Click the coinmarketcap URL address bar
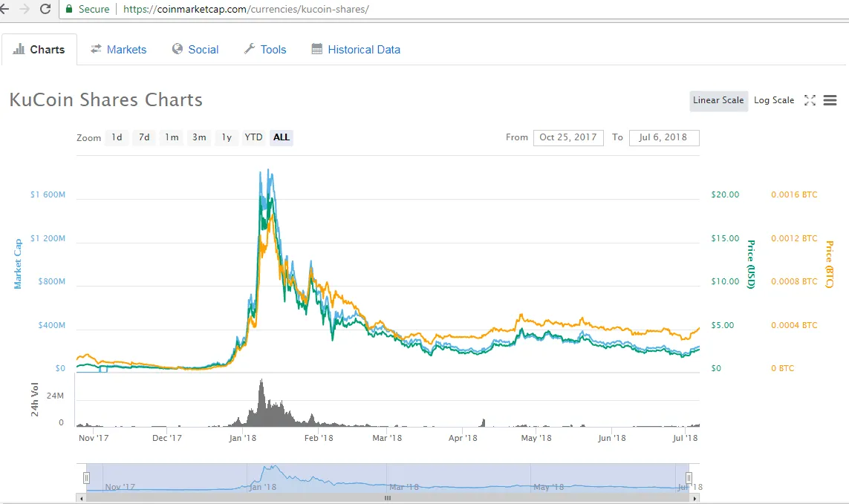Image resolution: width=849 pixels, height=504 pixels. pos(246,9)
